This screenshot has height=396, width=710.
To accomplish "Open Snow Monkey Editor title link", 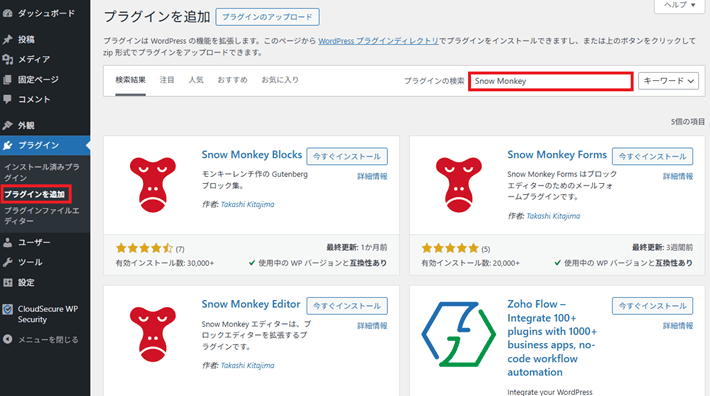I will [x=251, y=304].
